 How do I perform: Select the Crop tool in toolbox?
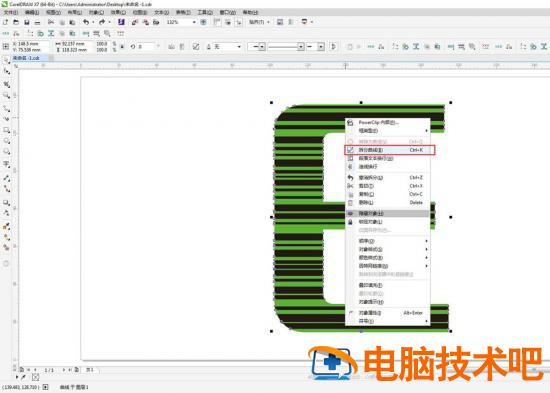coord(6,84)
